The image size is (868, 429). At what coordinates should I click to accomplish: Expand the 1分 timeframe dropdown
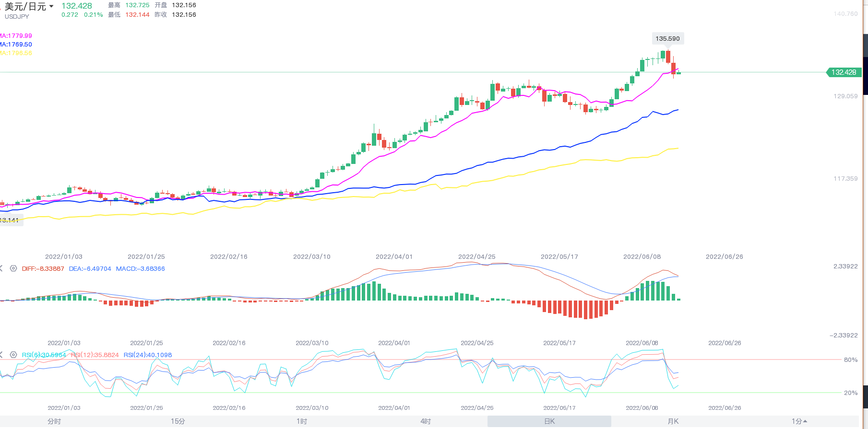tap(799, 421)
